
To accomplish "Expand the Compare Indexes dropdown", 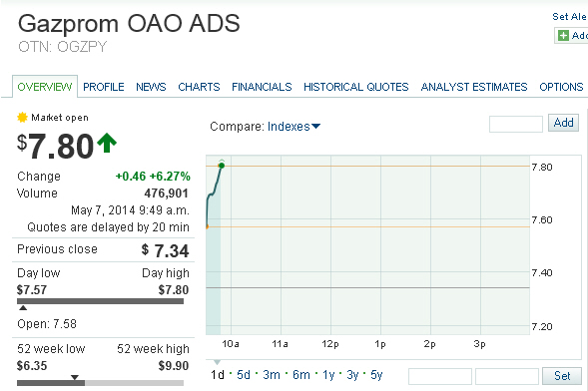I will point(294,127).
